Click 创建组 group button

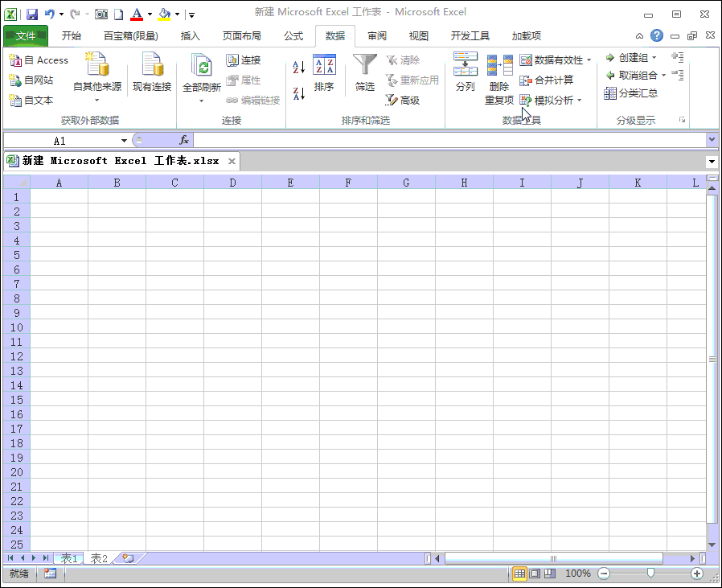coord(626,58)
